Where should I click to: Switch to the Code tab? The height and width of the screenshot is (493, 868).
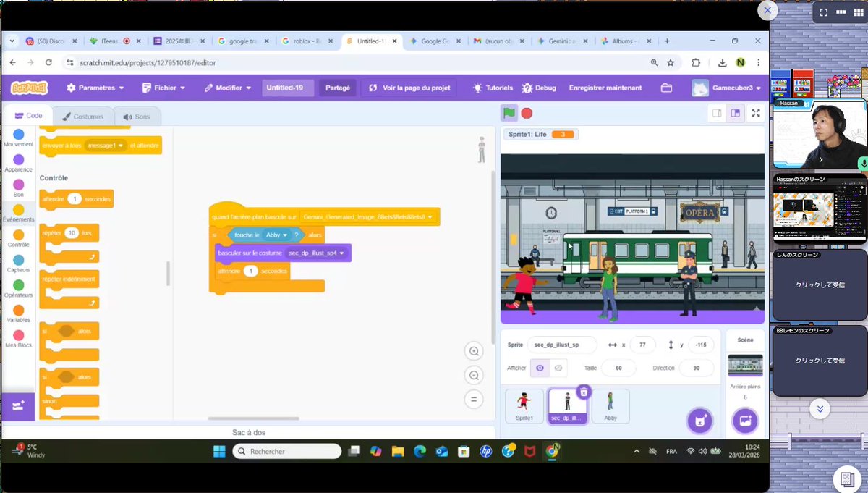point(27,116)
